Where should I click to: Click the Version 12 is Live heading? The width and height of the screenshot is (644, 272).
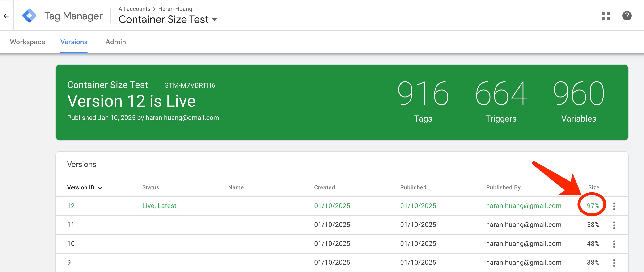131,101
